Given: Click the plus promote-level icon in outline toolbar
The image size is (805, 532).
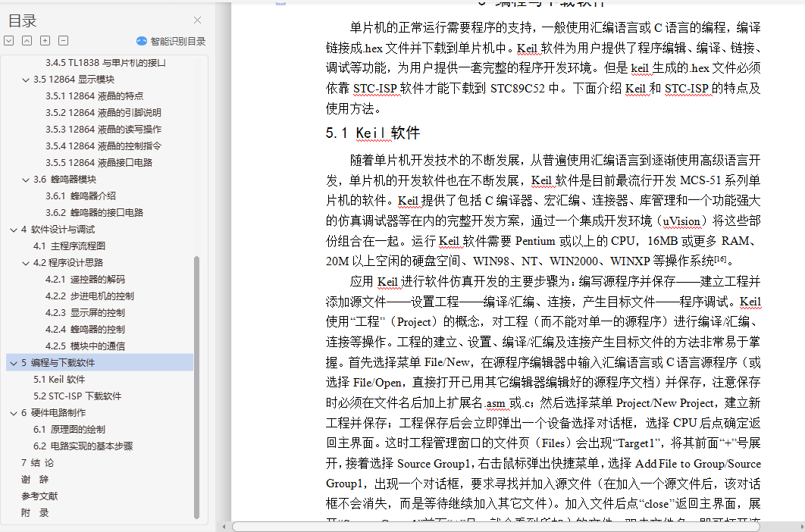Looking at the screenshot, I should [45, 41].
